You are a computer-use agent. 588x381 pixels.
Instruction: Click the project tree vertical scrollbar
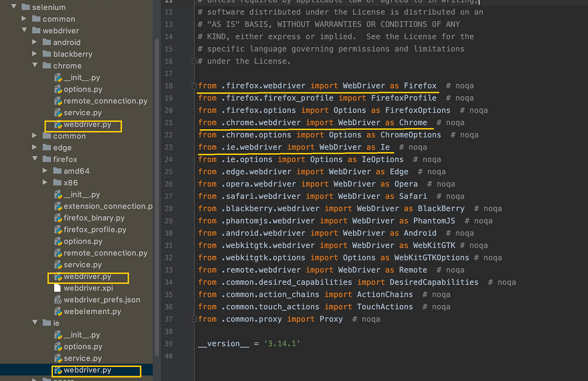click(x=157, y=197)
